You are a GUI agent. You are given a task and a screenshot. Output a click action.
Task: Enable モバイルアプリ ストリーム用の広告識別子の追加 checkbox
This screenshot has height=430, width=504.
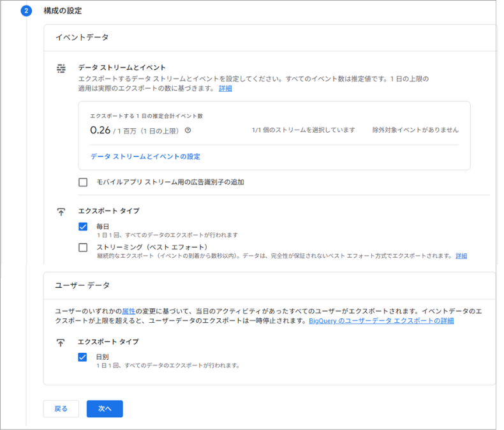click(83, 182)
